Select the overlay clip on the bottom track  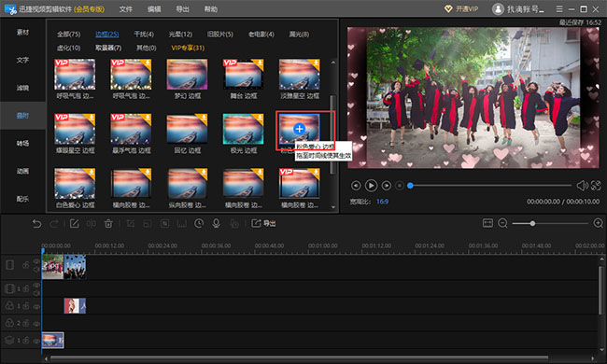point(53,341)
